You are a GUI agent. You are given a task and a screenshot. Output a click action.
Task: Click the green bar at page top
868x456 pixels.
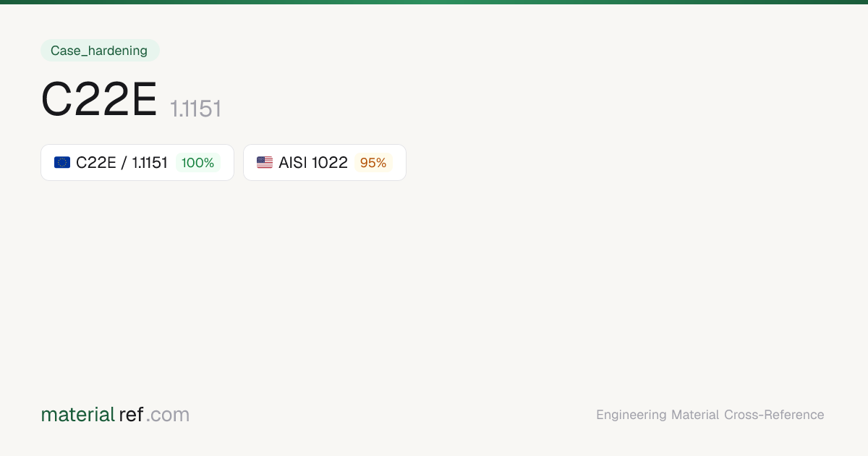(434, 2)
